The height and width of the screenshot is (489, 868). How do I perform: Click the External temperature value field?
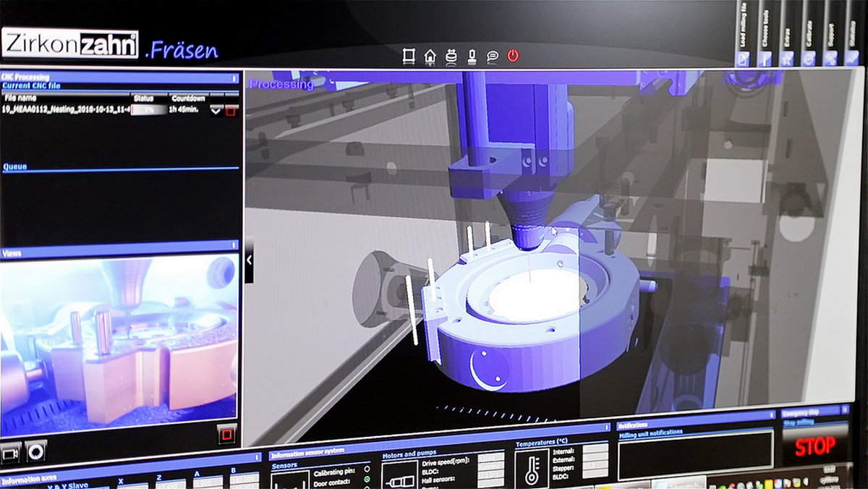595,459
